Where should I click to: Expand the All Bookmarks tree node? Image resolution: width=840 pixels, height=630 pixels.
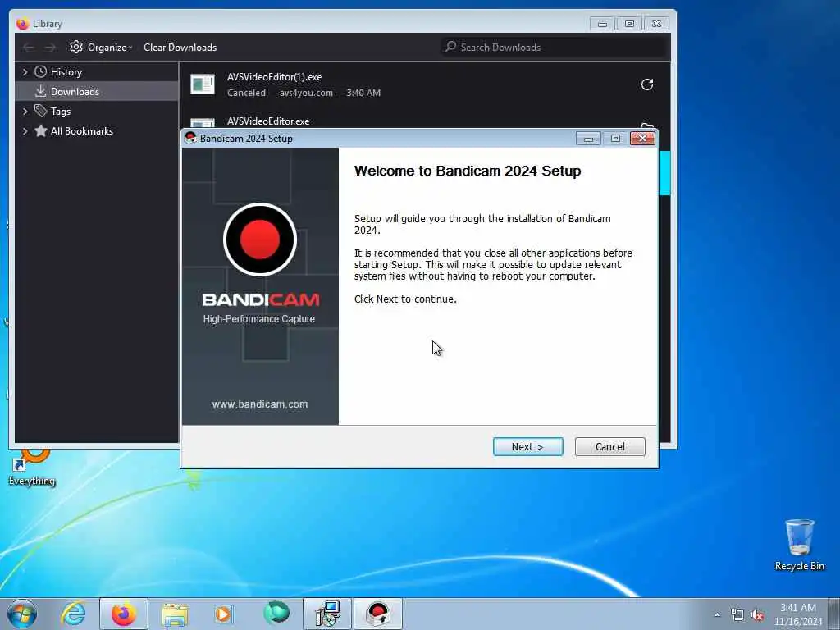pyautogui.click(x=25, y=131)
